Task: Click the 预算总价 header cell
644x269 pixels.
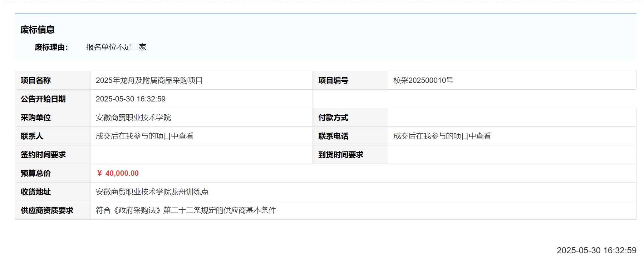Action: click(36, 173)
